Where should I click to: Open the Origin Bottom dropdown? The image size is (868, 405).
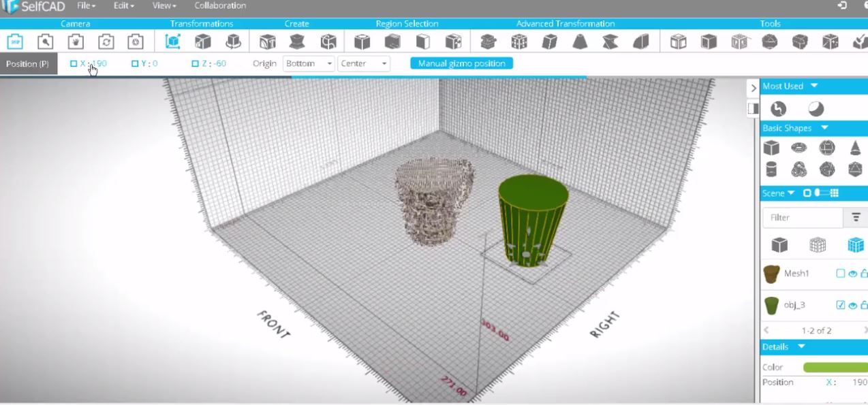click(x=308, y=63)
